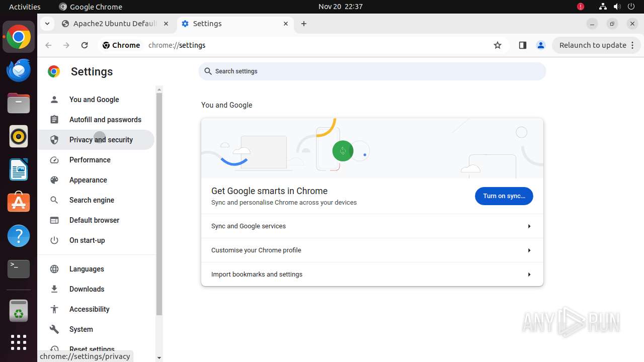This screenshot has height=362, width=644.
Task: Click the Privacy and security shield icon
Action: pyautogui.click(x=54, y=140)
